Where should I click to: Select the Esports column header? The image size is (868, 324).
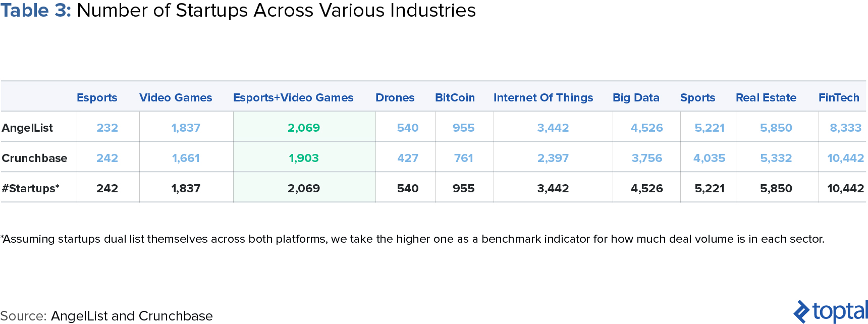pyautogui.click(x=97, y=97)
